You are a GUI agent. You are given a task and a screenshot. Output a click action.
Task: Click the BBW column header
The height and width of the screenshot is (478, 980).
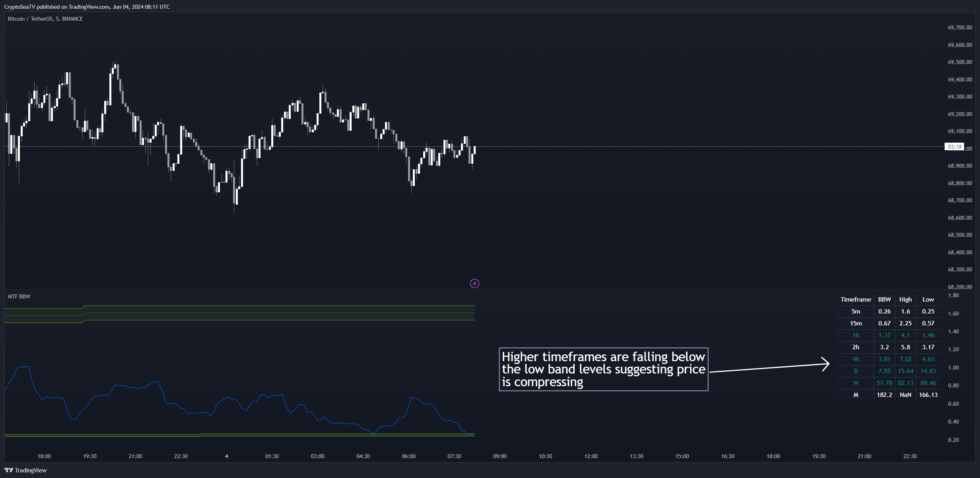pyautogui.click(x=885, y=300)
